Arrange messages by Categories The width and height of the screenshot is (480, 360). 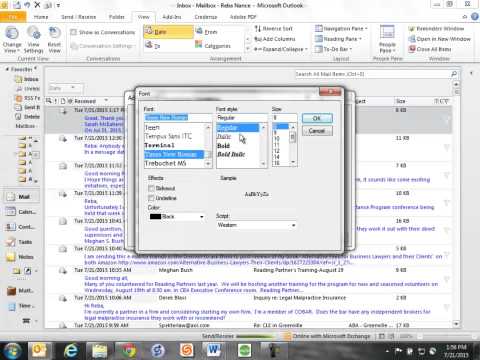pos(213,46)
